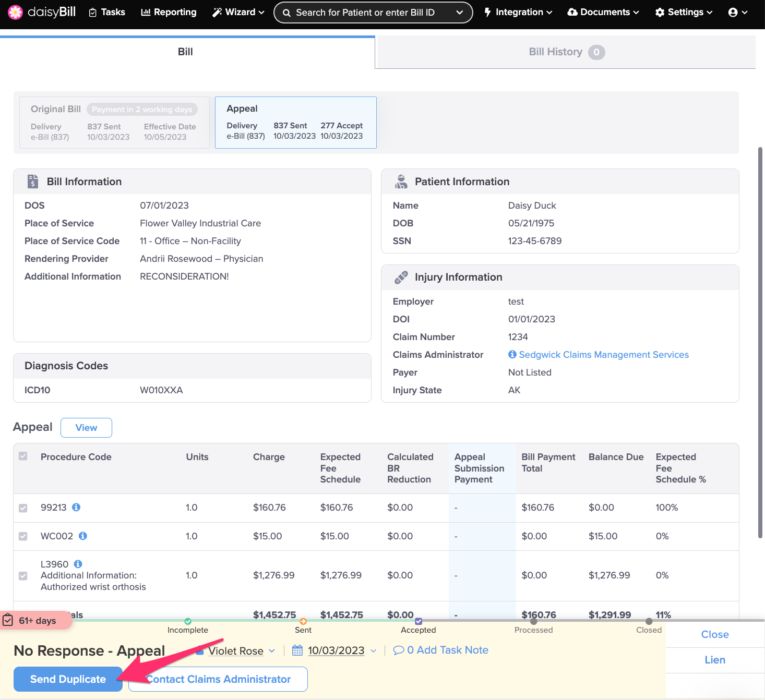Click the calendar icon by the due date
The width and height of the screenshot is (765, 700).
pyautogui.click(x=297, y=650)
